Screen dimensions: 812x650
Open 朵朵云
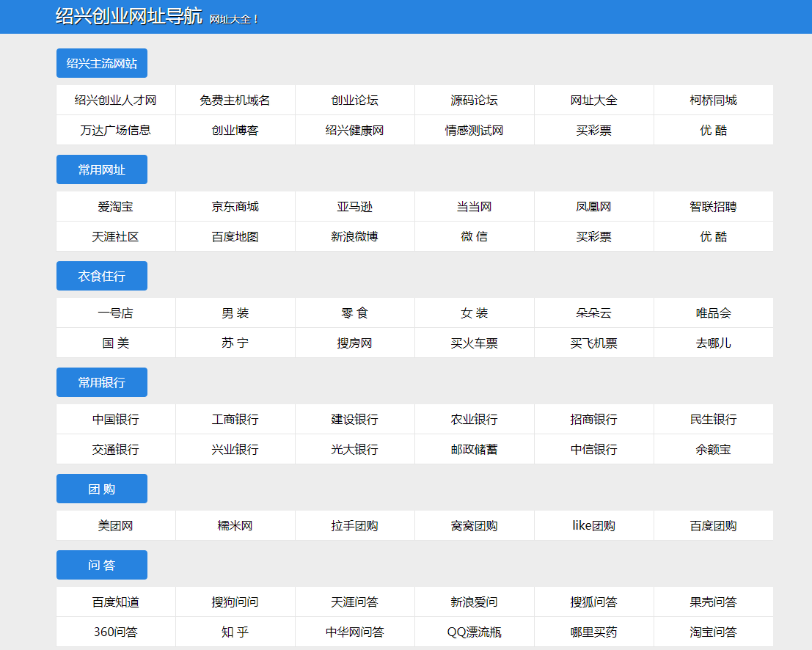(594, 313)
